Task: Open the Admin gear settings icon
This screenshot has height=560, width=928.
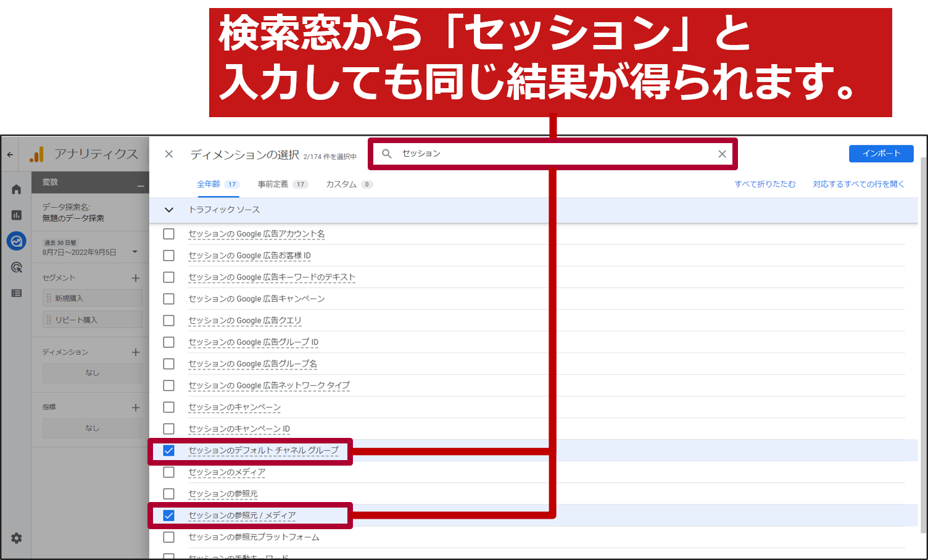Action: pyautogui.click(x=17, y=538)
